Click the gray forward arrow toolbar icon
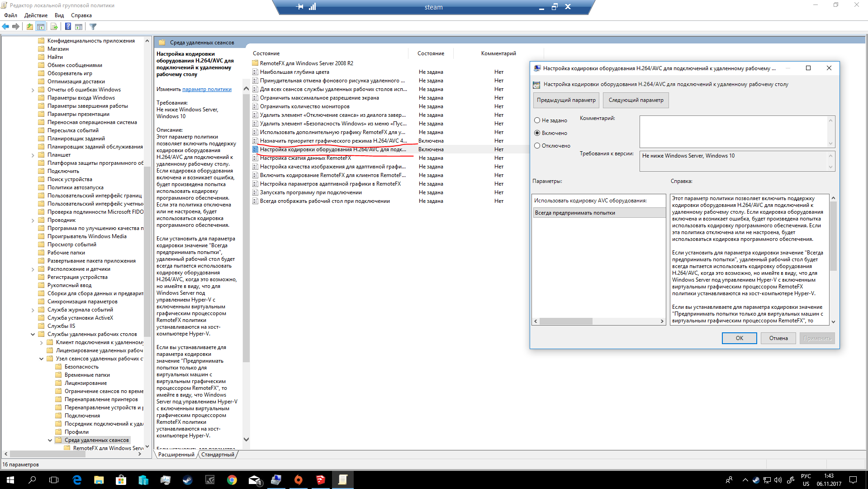Image resolution: width=868 pixels, height=489 pixels. (16, 26)
